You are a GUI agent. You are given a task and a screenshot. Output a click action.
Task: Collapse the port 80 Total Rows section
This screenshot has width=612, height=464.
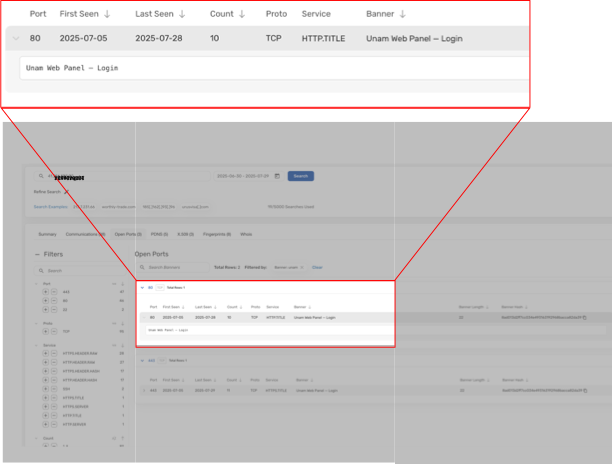tap(142, 288)
